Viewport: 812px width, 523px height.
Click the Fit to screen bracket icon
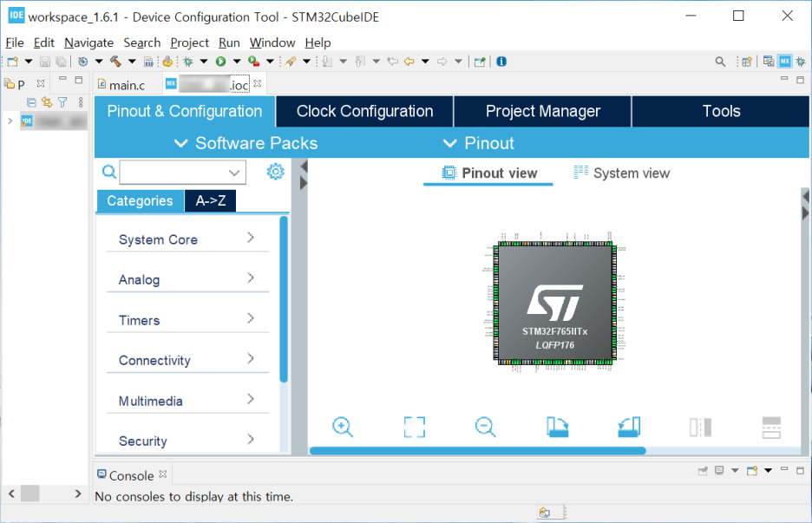[x=415, y=428]
